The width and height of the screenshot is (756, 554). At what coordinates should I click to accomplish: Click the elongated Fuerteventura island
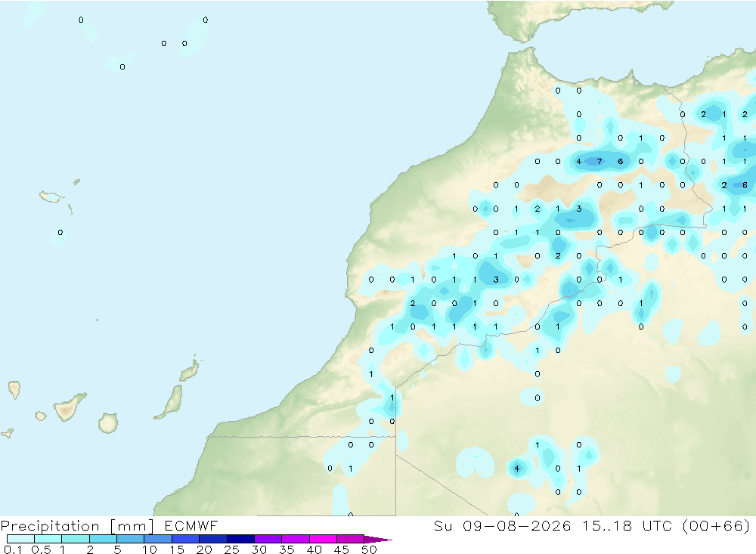pyautogui.click(x=169, y=402)
